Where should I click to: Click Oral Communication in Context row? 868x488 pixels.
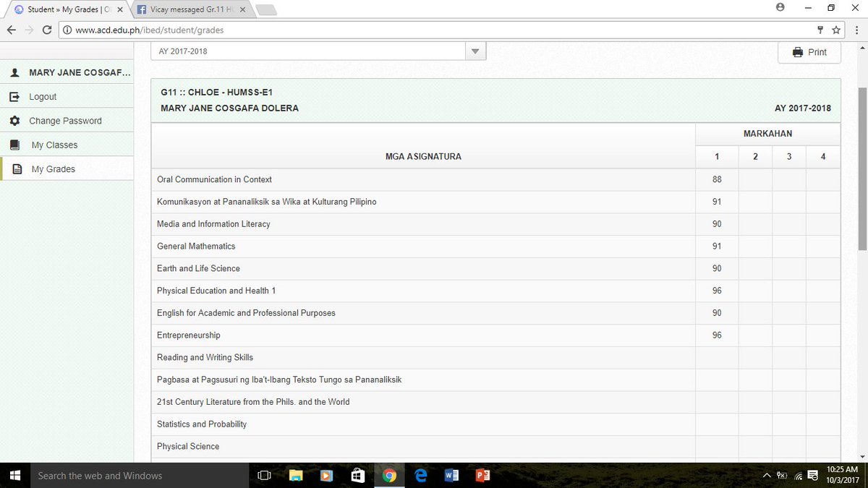click(495, 179)
